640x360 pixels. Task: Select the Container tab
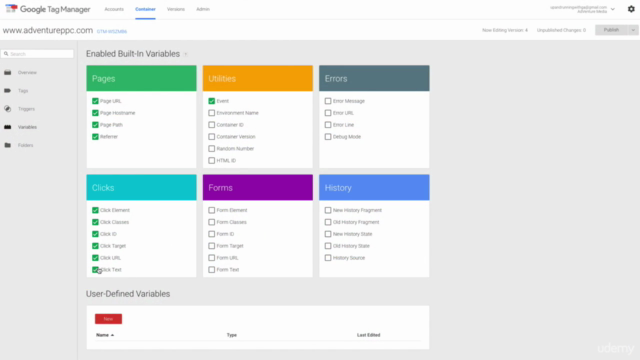145,9
